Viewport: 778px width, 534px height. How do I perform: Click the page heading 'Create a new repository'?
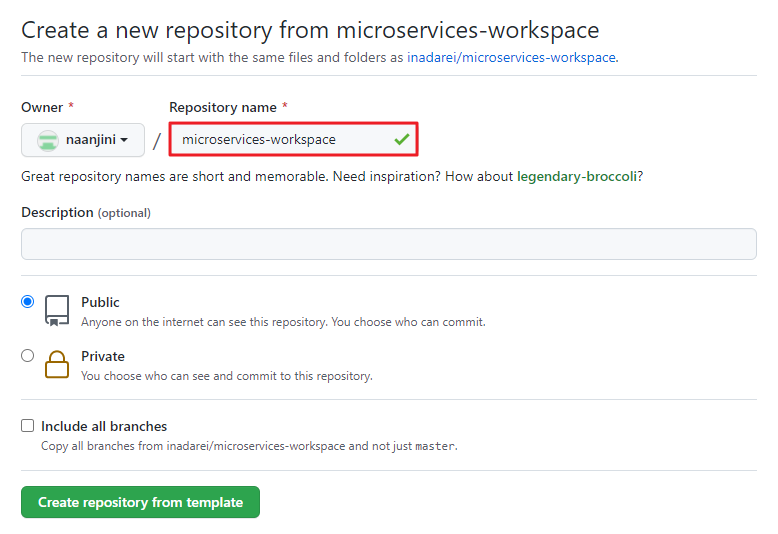310,30
